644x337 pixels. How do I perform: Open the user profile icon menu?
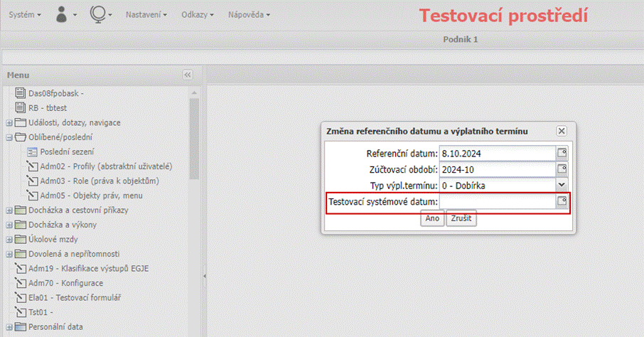click(x=65, y=14)
